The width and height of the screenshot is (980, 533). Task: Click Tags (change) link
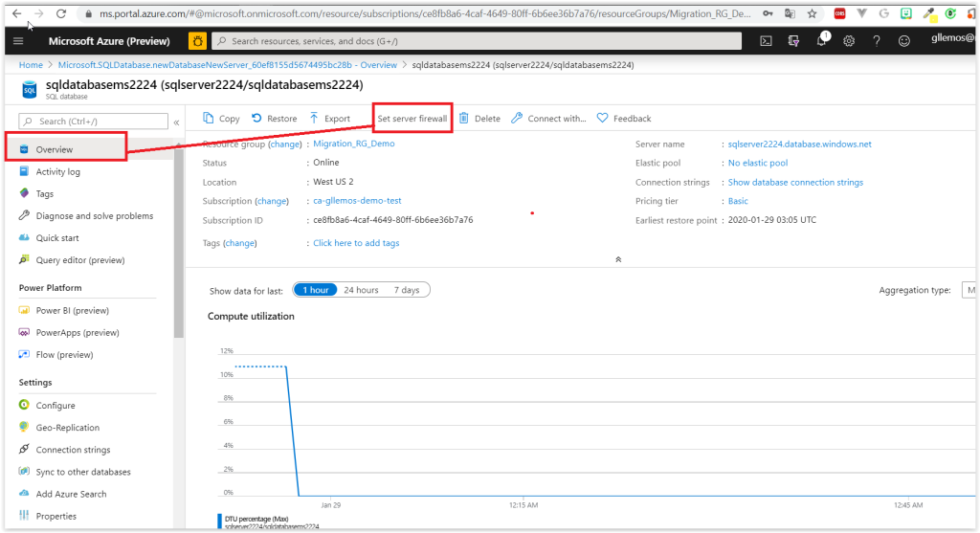(240, 243)
